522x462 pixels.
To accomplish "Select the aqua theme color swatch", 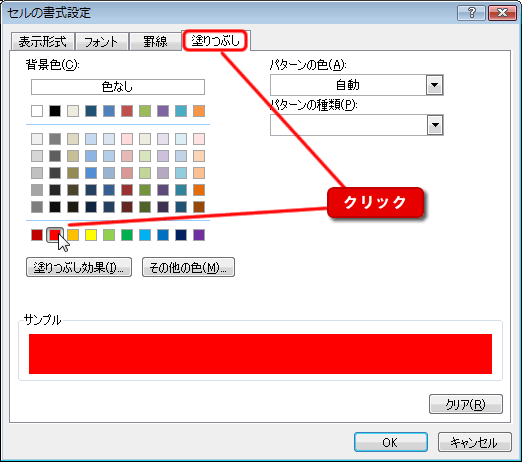I will tap(181, 111).
